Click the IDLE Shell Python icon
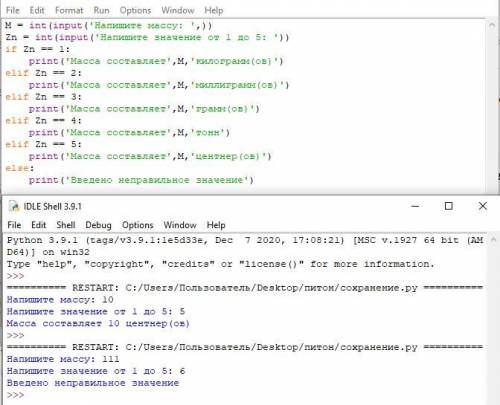 14,206
